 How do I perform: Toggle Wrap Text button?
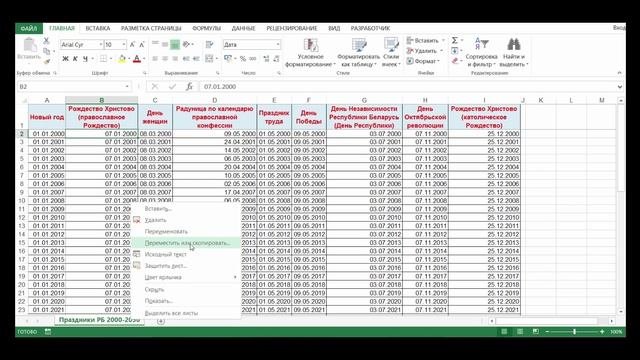[x=209, y=44]
